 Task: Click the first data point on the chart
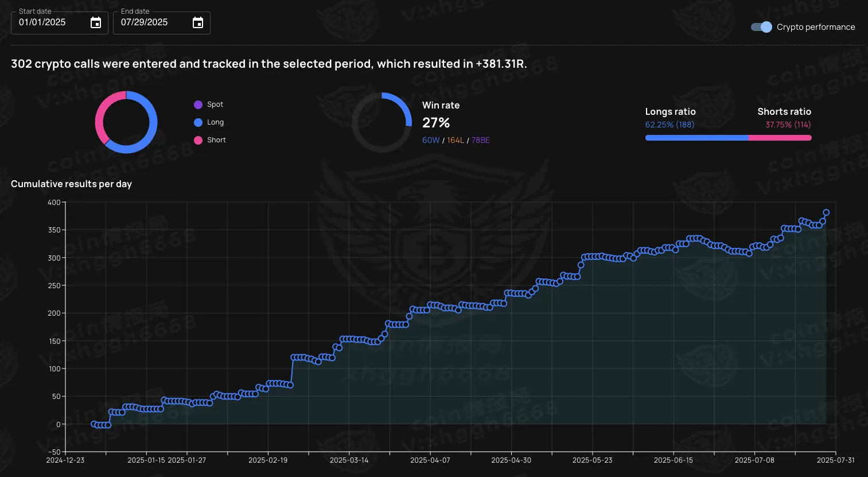click(94, 424)
